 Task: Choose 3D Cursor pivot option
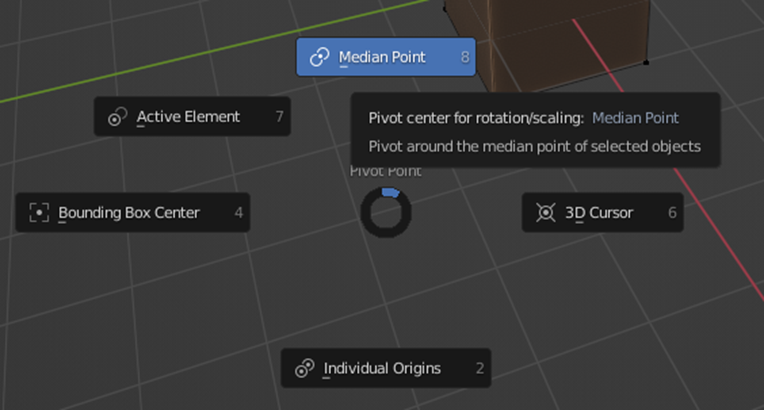pyautogui.click(x=603, y=213)
